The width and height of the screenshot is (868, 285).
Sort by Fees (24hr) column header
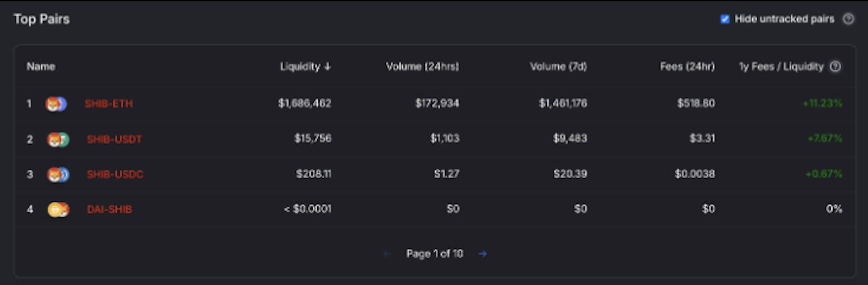click(687, 67)
